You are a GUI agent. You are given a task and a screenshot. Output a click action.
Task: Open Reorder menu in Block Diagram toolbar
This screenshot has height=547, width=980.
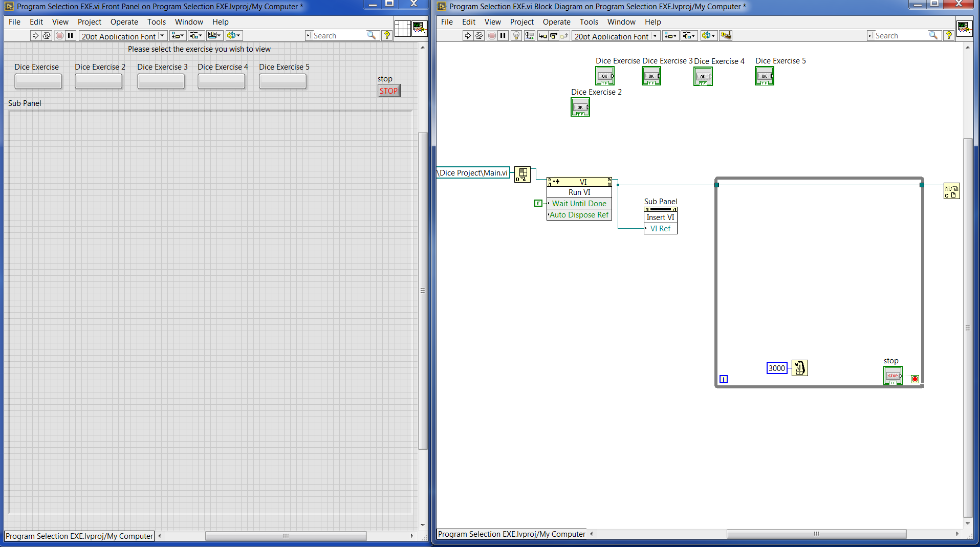(708, 35)
